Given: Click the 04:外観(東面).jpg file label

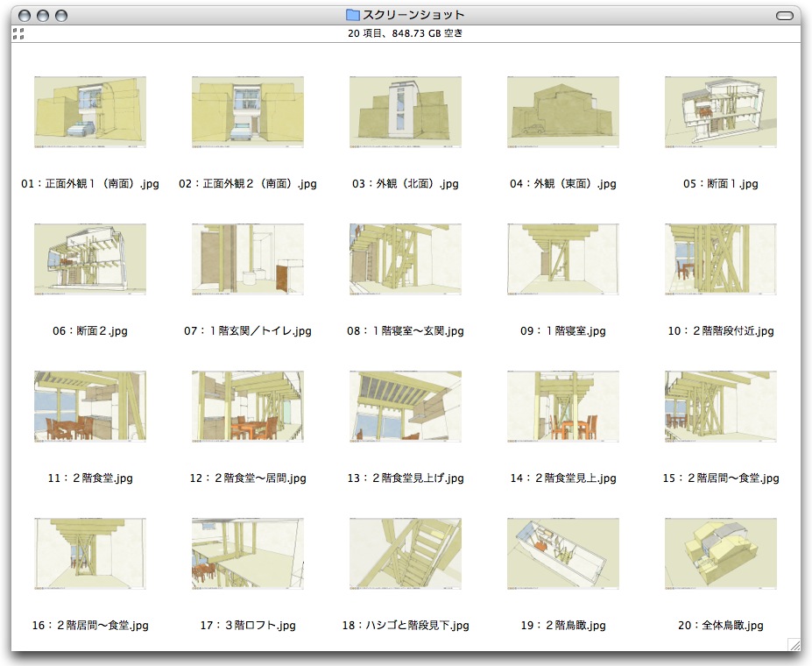Looking at the screenshot, I should click(563, 184).
